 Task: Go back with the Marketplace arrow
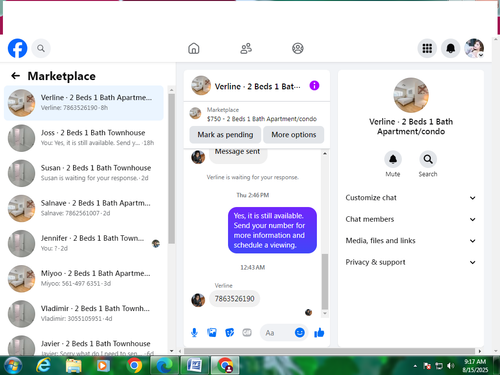pos(15,76)
